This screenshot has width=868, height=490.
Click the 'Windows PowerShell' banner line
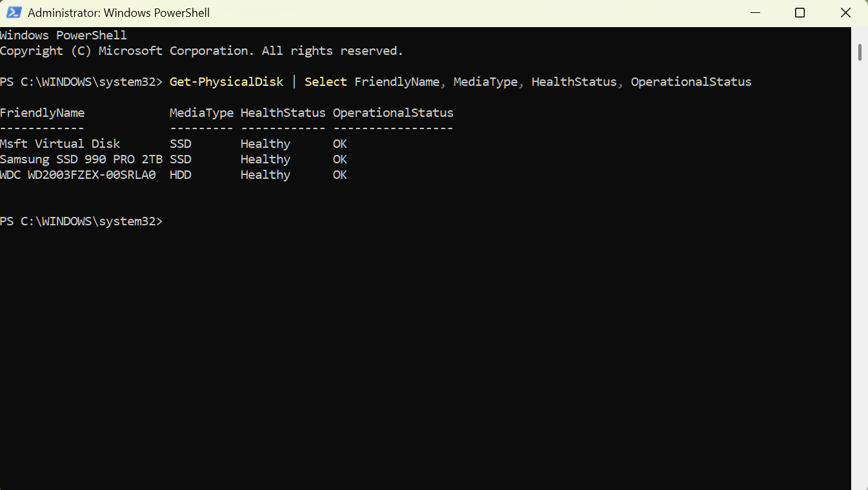[x=64, y=36]
